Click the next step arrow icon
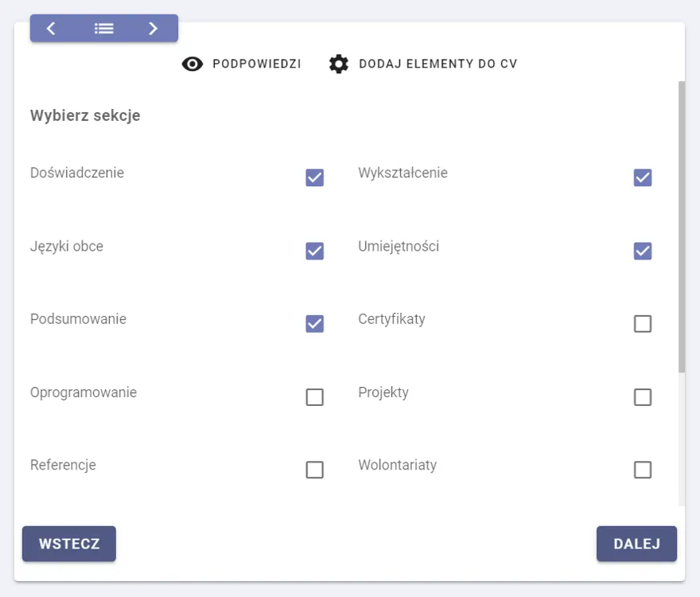This screenshot has height=597, width=700. (x=153, y=29)
